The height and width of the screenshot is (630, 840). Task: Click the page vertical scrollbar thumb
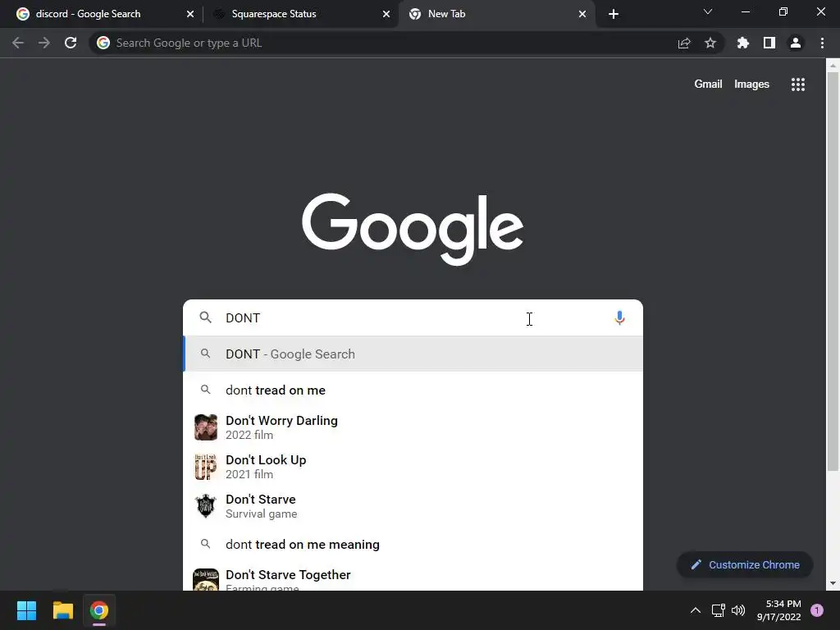pos(833,272)
